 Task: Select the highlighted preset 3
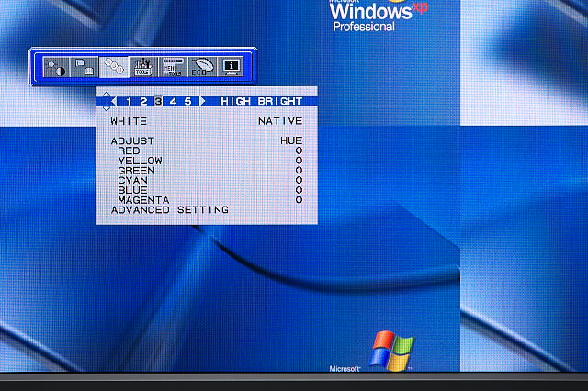point(158,102)
